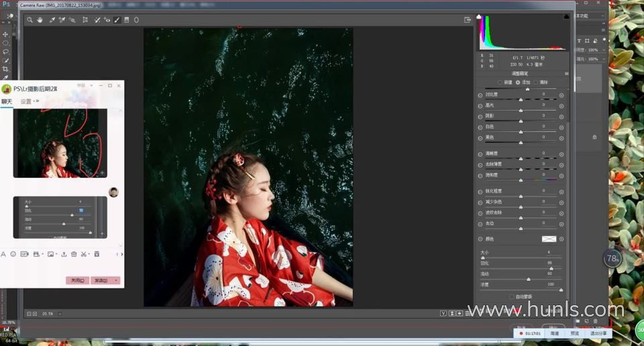Screen dimensions: 644x346
Task: Select Photoshop Crop tool in left toolbar
Action: pos(5,69)
